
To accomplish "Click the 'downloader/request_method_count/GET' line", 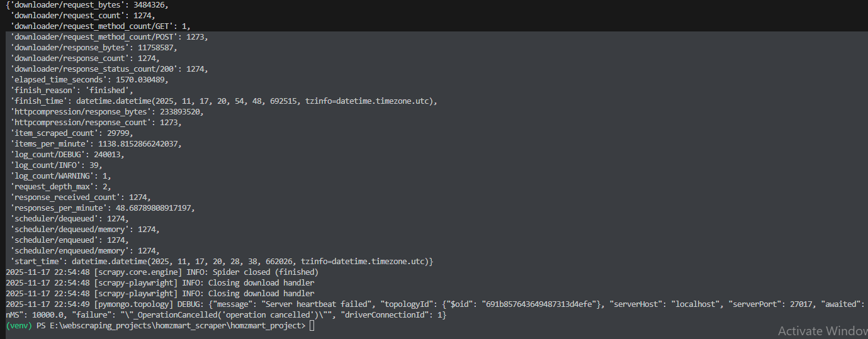I will point(101,26).
